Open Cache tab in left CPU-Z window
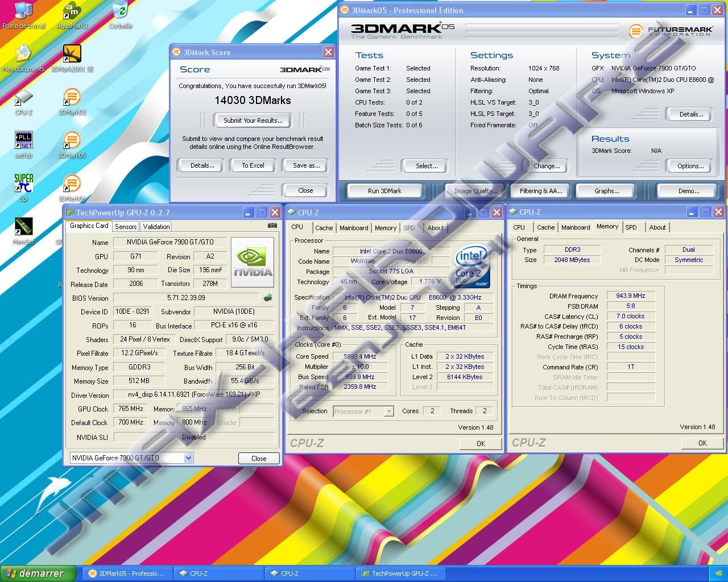The height and width of the screenshot is (582, 728). pos(324,228)
